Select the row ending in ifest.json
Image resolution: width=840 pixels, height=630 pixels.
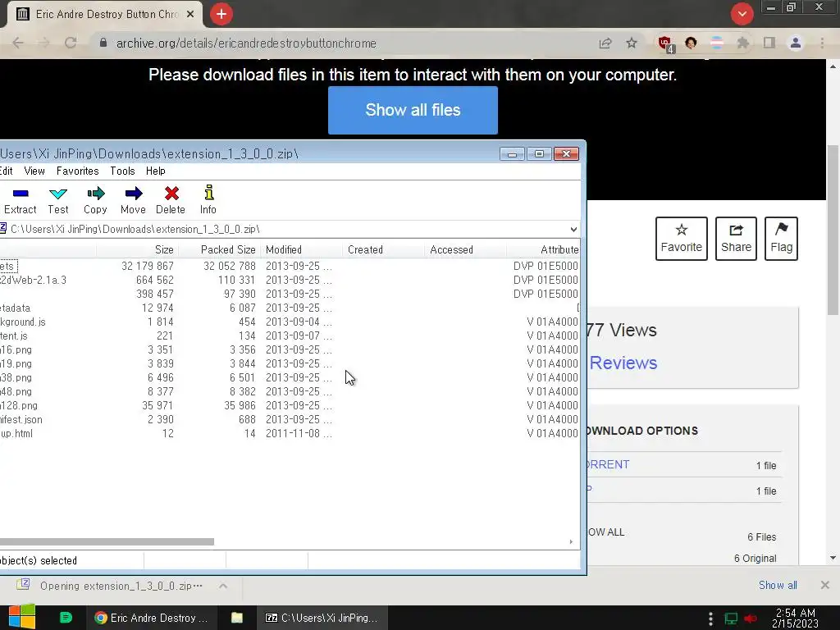[290, 419]
